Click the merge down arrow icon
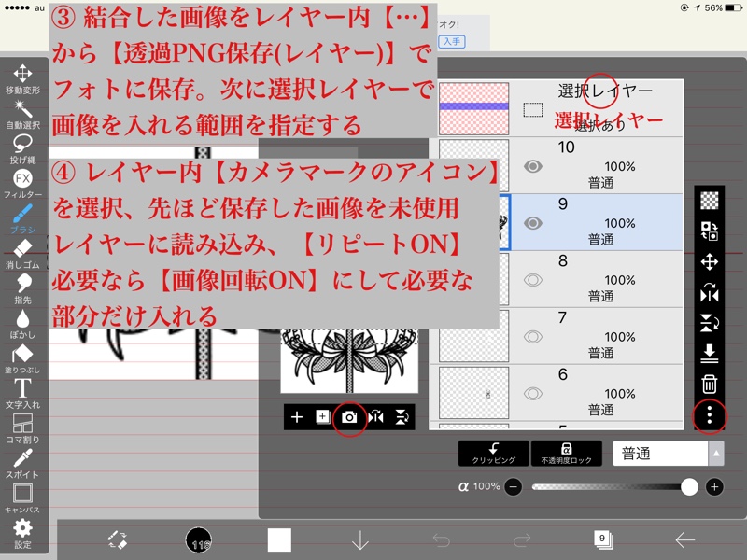This screenshot has height=560, width=747. click(x=710, y=354)
